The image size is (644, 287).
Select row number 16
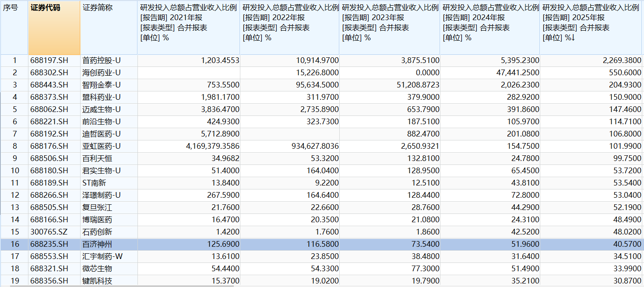tap(14, 244)
